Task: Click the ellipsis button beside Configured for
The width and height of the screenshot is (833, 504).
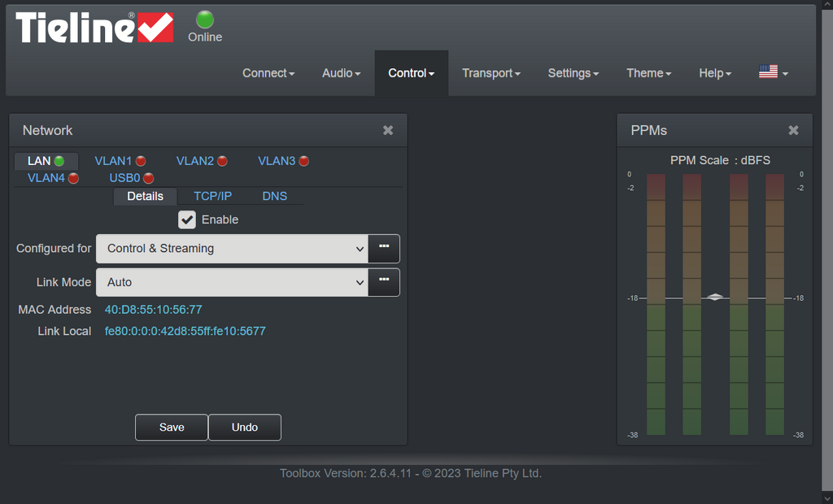Action: point(384,248)
